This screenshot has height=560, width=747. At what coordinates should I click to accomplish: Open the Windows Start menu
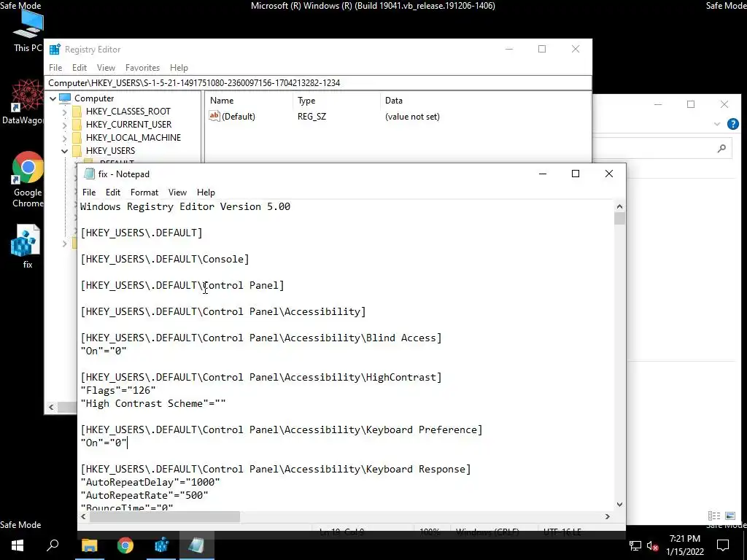pos(18,545)
